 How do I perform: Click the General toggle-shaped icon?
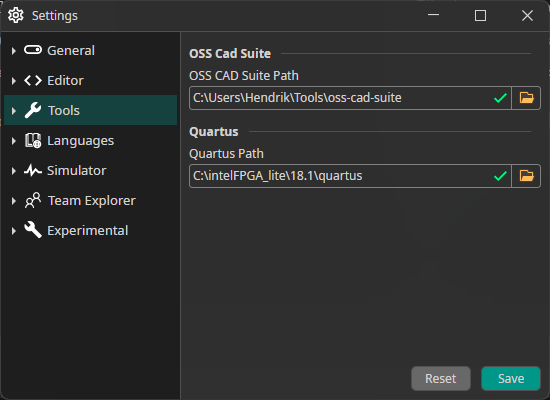33,50
